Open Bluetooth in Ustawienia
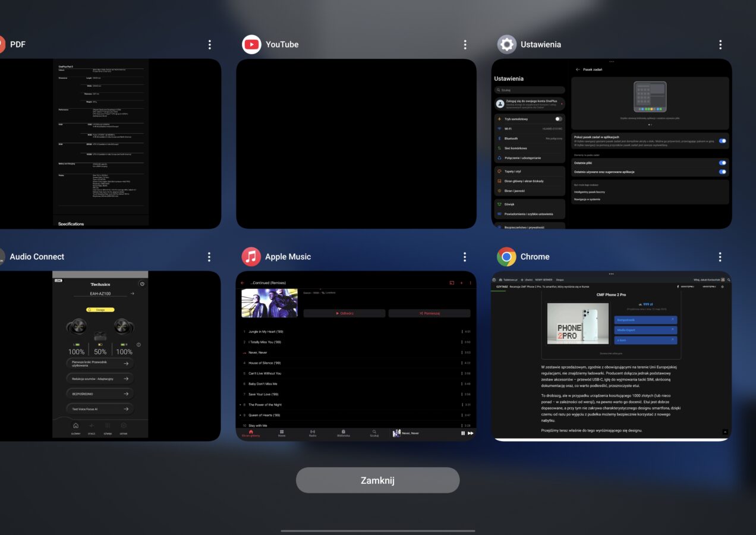This screenshot has width=756, height=535. tap(530, 139)
